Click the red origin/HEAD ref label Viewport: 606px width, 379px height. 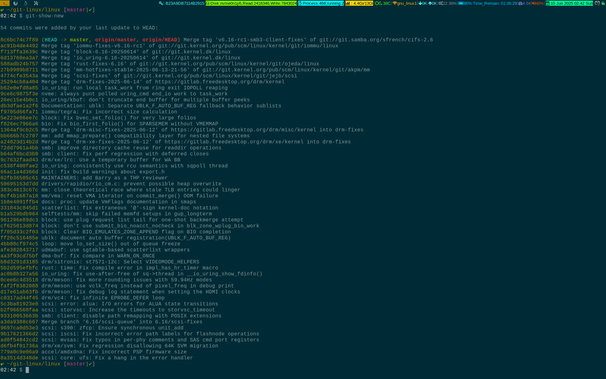coord(159,40)
